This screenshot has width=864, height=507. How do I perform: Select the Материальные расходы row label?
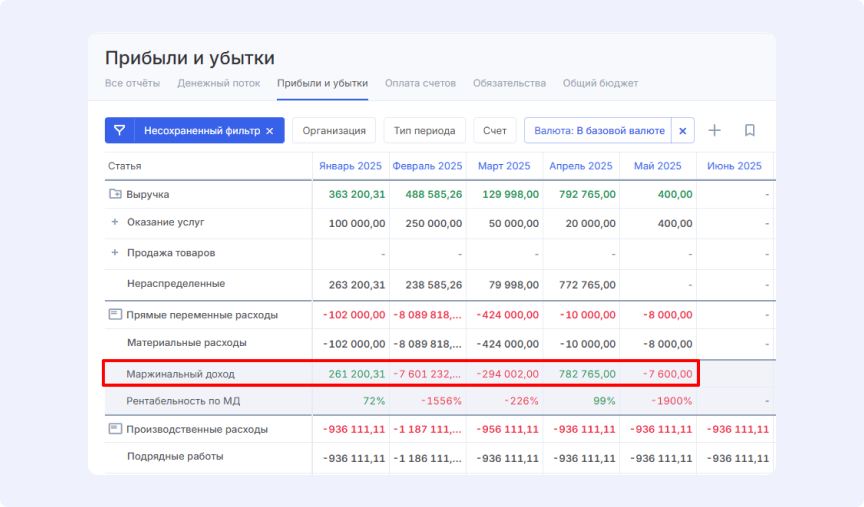click(187, 343)
